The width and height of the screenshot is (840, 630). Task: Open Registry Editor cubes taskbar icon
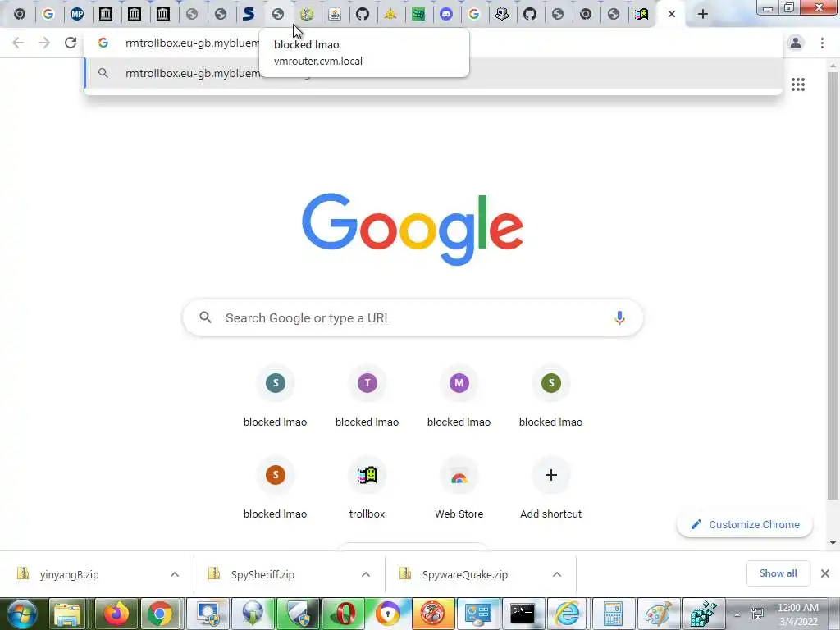click(703, 614)
